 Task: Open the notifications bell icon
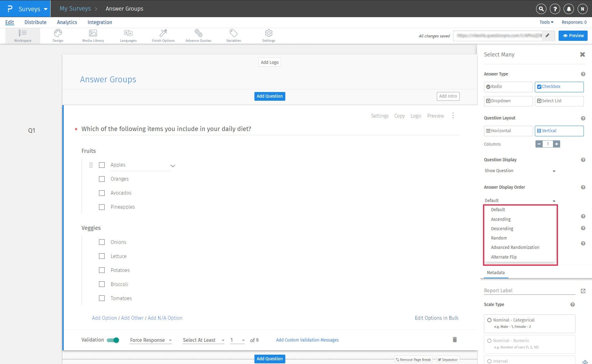[x=569, y=9]
